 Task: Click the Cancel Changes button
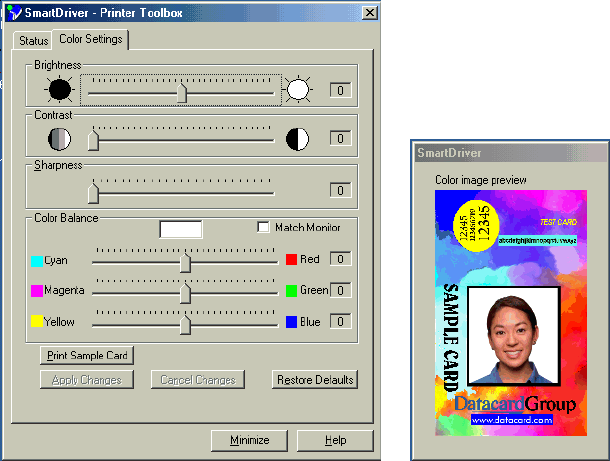198,380
